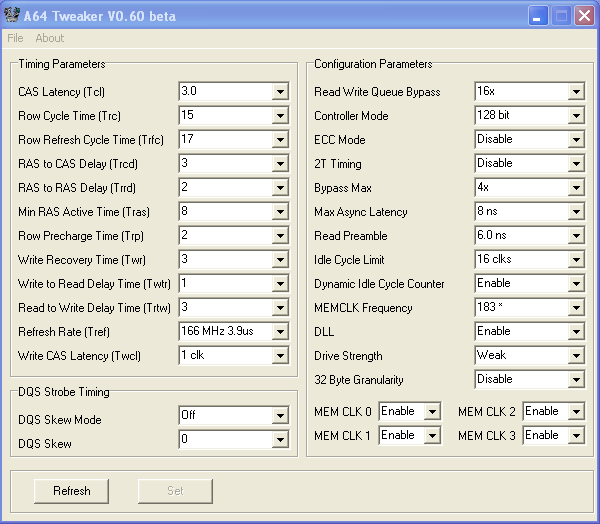
Task: Expand the Drive Strength dropdown
Action: click(575, 356)
